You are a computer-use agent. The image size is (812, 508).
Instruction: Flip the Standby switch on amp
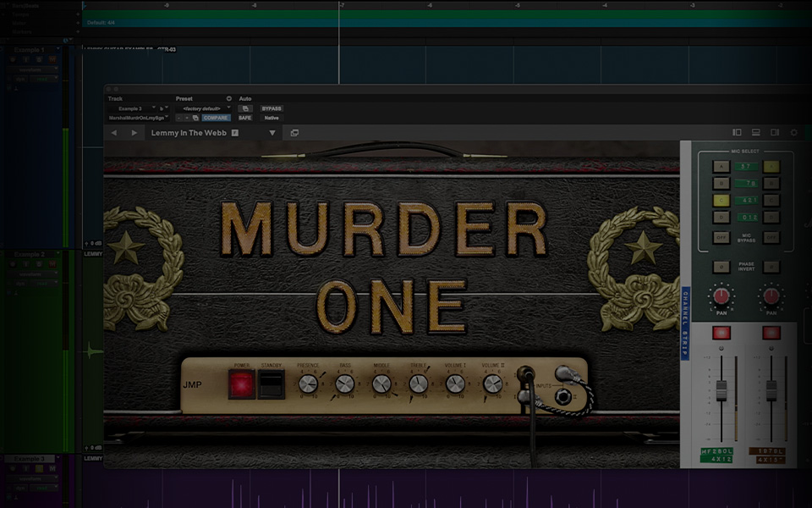(x=271, y=384)
